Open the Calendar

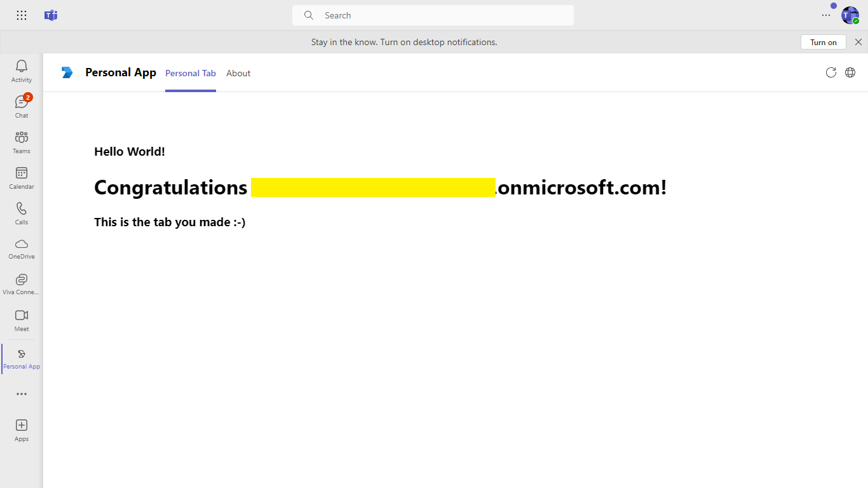(22, 178)
